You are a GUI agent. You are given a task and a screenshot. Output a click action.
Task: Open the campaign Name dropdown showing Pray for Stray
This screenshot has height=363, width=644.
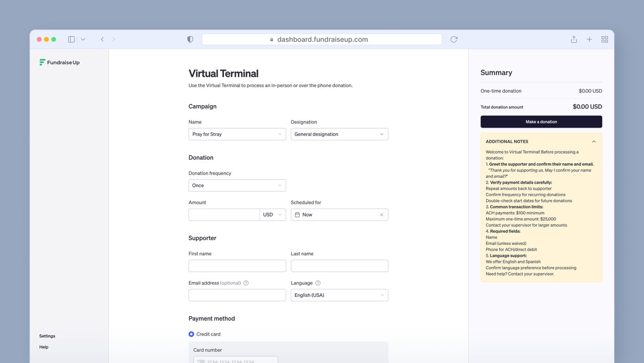coord(237,134)
